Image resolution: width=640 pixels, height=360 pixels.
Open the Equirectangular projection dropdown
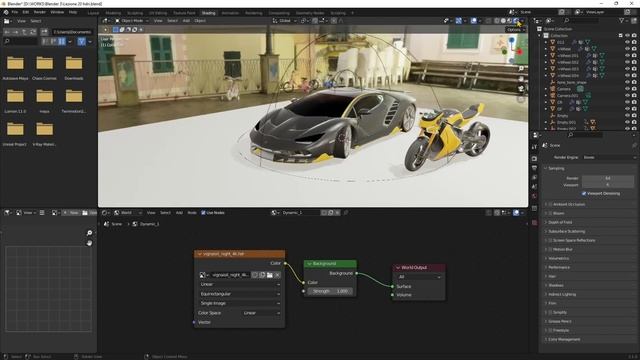pyautogui.click(x=240, y=294)
